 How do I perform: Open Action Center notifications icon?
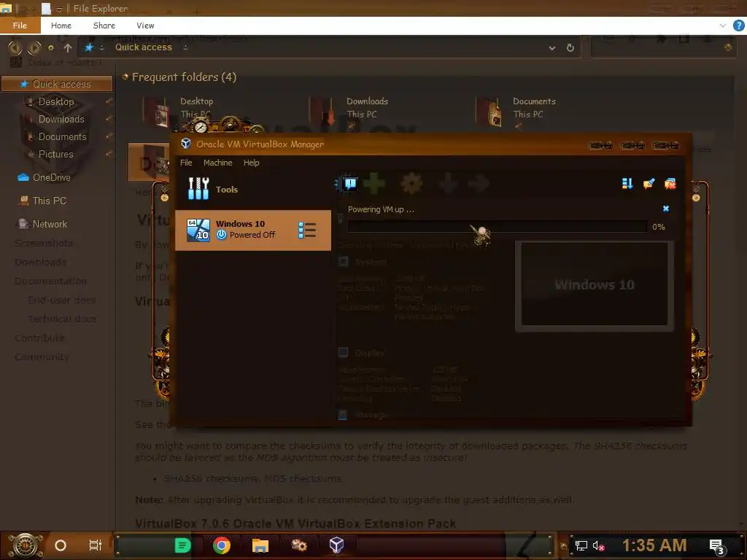(717, 547)
